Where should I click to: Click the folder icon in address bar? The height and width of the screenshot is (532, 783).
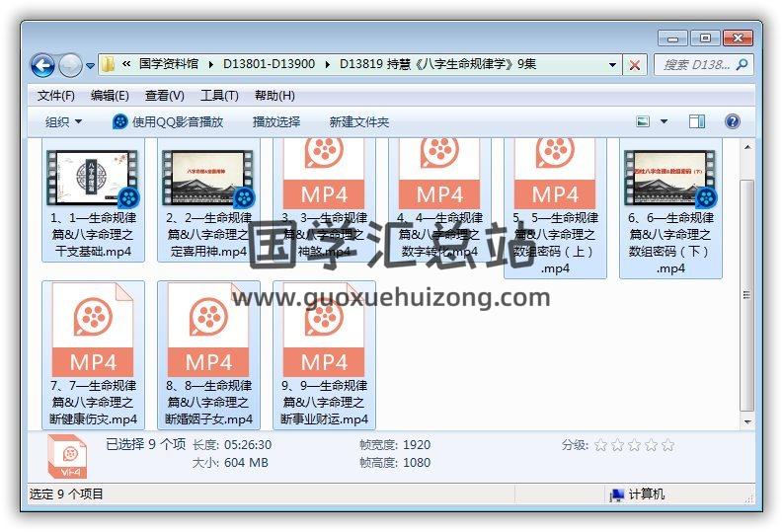(x=108, y=64)
